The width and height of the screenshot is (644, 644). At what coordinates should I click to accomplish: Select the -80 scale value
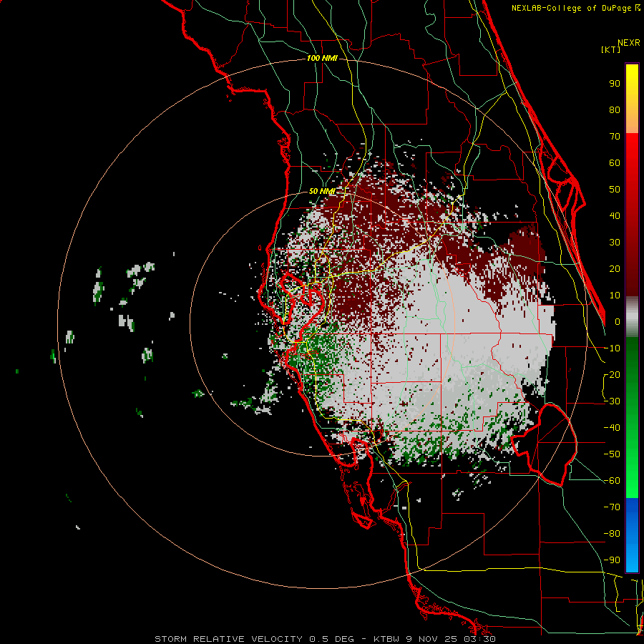[x=612, y=534]
